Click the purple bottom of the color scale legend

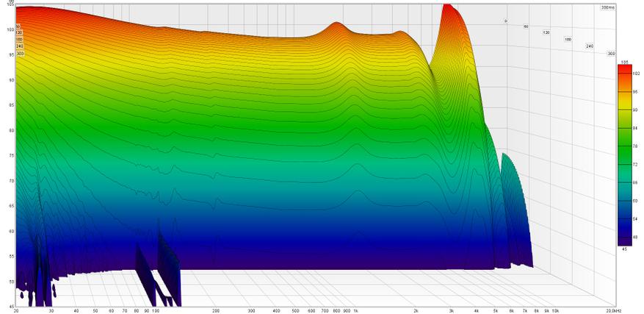(625, 241)
